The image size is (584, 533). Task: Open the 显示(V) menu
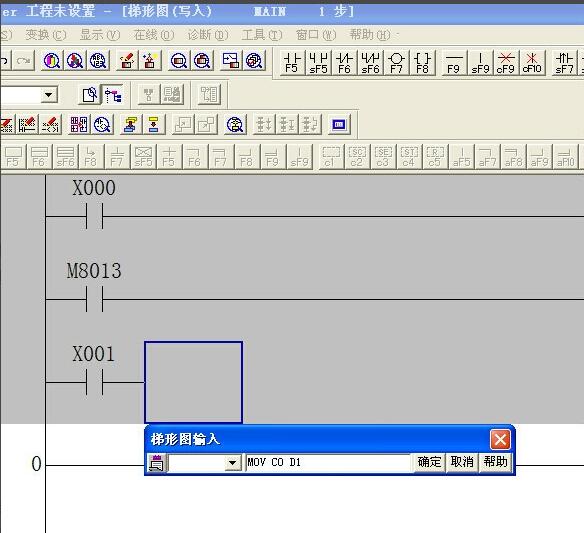tap(100, 35)
